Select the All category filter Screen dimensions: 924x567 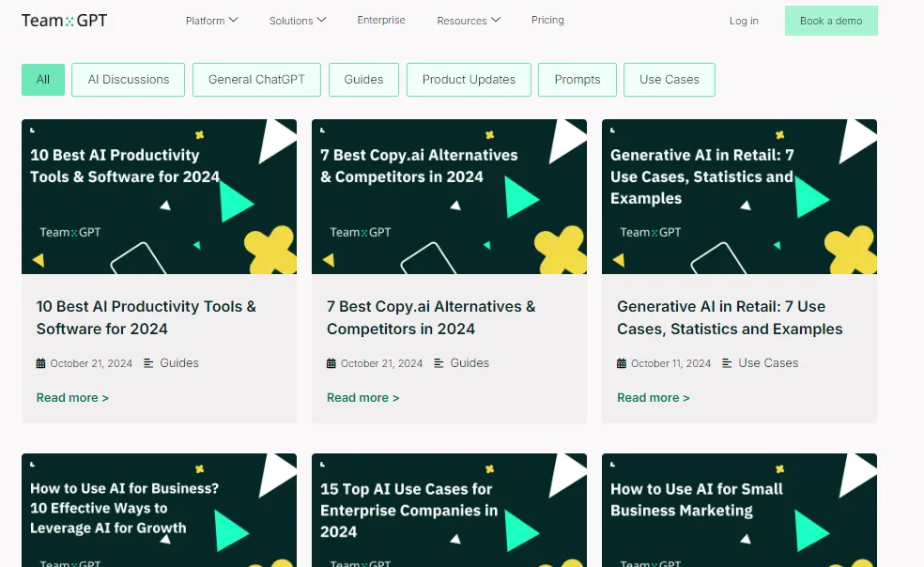[43, 80]
